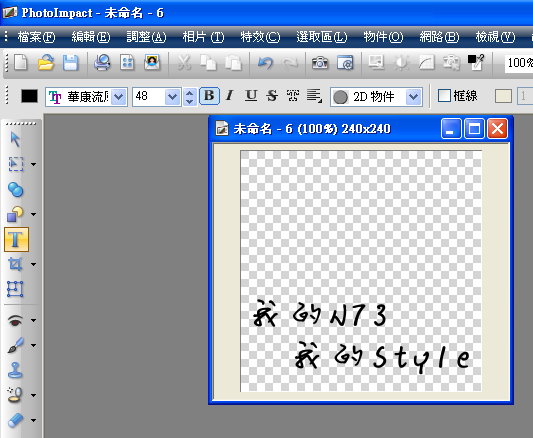Select the Pick arrow tool

point(15,139)
